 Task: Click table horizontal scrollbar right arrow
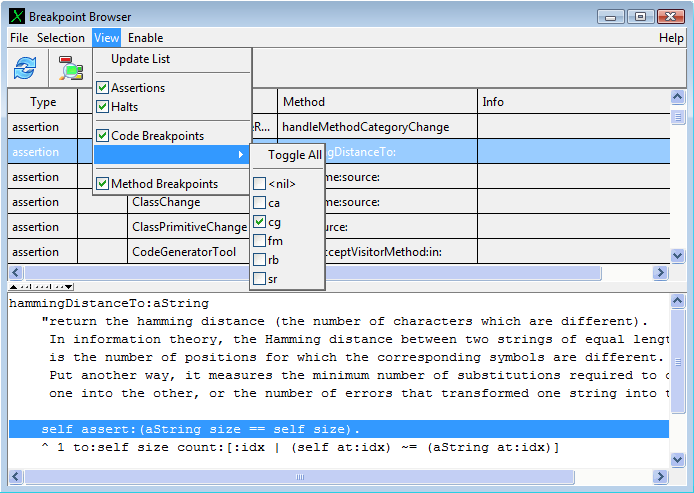coord(660,273)
